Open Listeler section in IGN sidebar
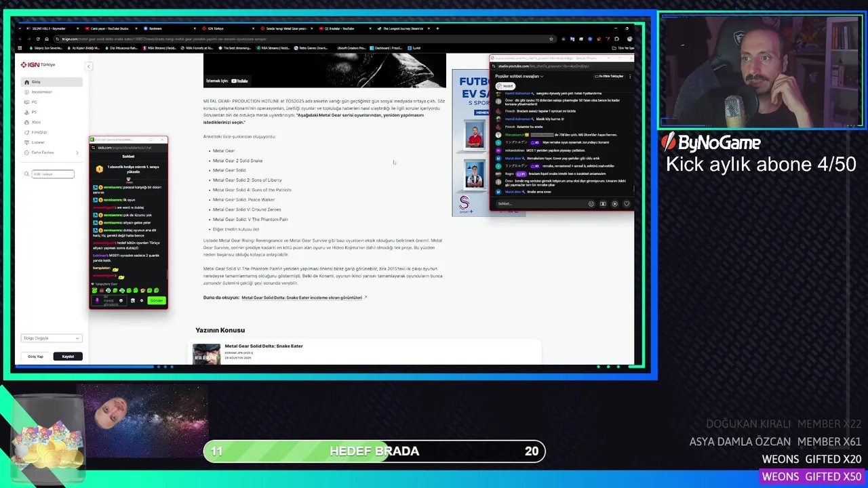Viewport: 868px width, 488px height. (52, 142)
